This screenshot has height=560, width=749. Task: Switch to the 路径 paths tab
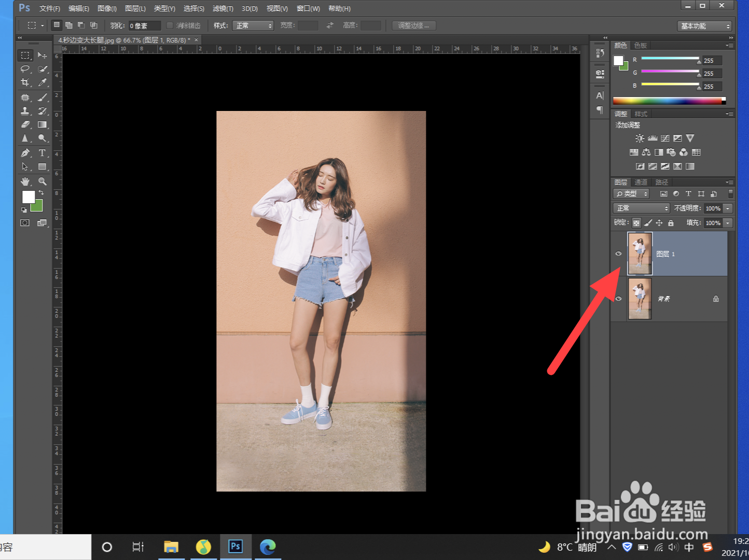(x=662, y=182)
